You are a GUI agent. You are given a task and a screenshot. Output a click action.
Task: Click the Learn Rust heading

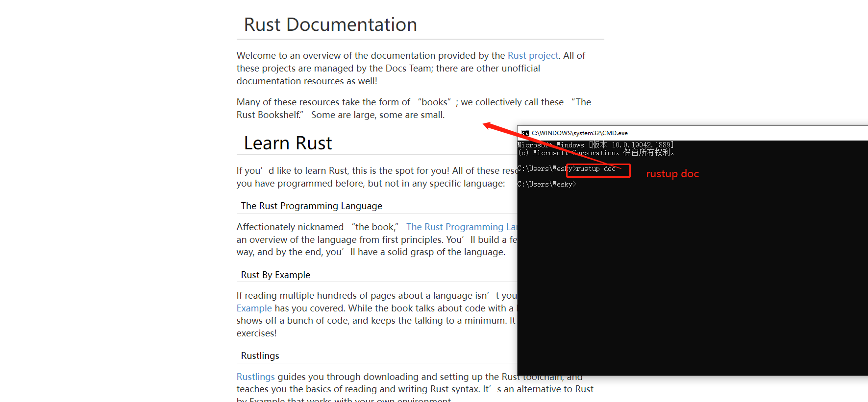click(288, 143)
